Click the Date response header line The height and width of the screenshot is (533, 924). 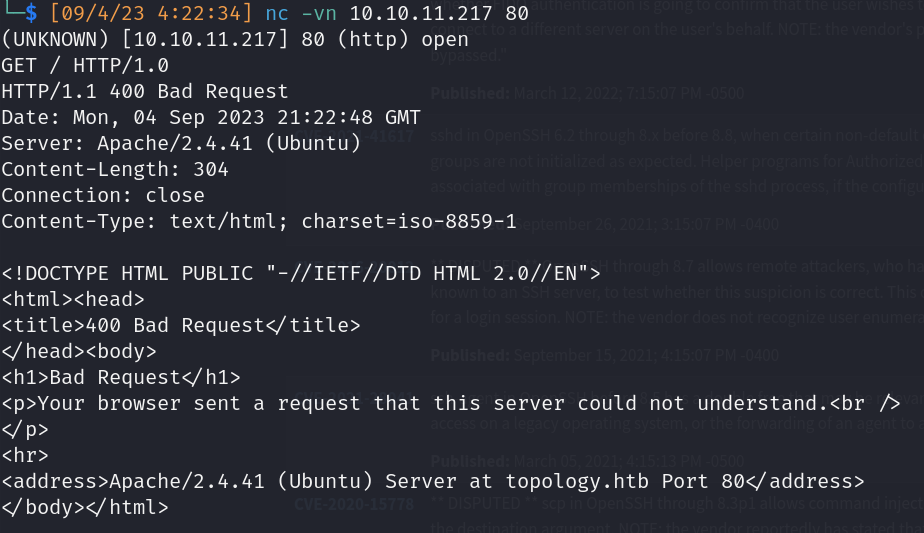click(x=211, y=118)
